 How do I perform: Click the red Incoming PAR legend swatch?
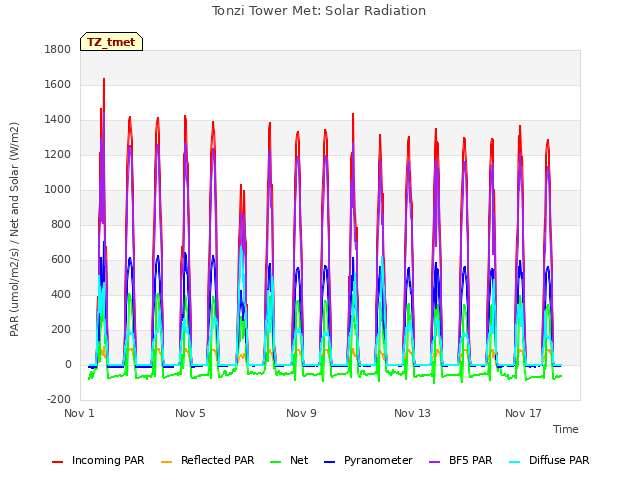coord(58,462)
